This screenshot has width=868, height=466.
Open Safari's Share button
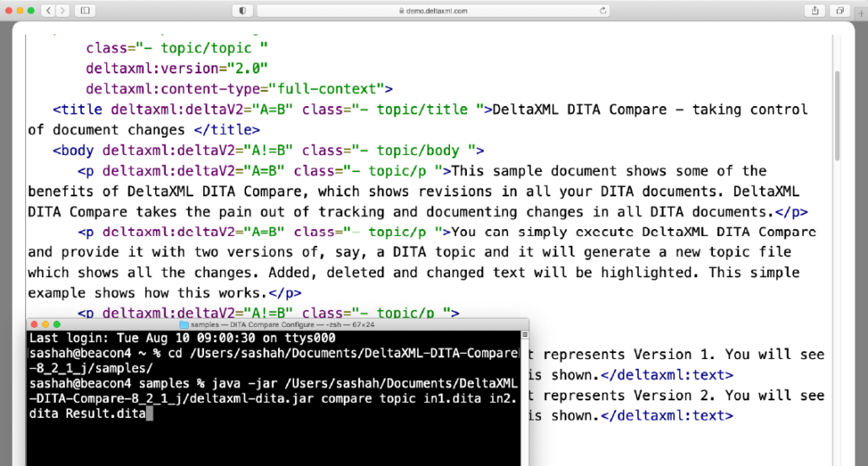pos(815,10)
